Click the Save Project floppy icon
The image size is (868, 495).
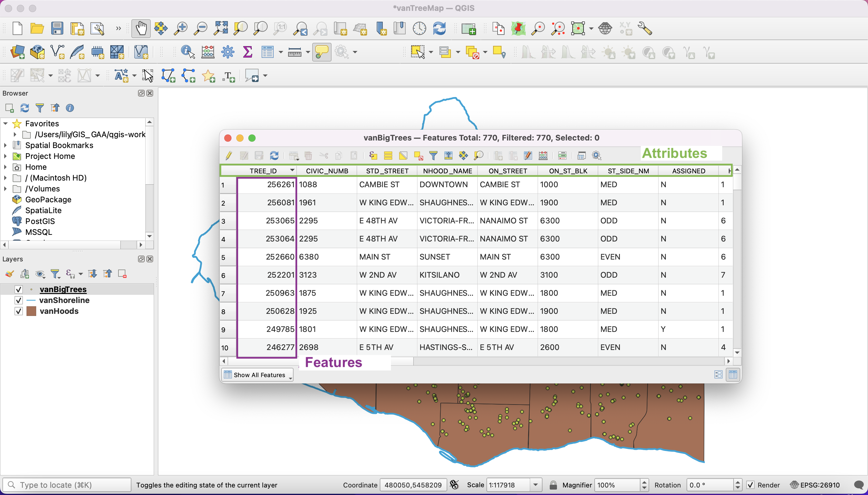click(x=57, y=29)
